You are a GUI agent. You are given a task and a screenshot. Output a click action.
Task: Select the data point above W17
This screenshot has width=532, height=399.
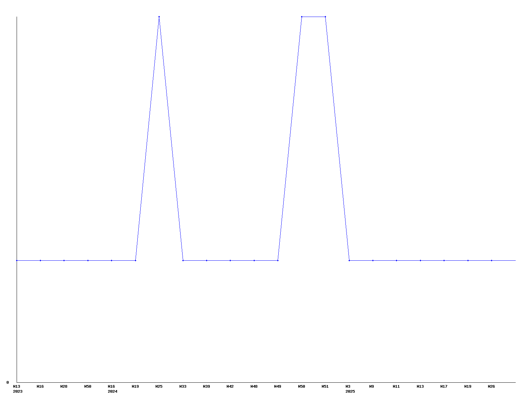444,260
